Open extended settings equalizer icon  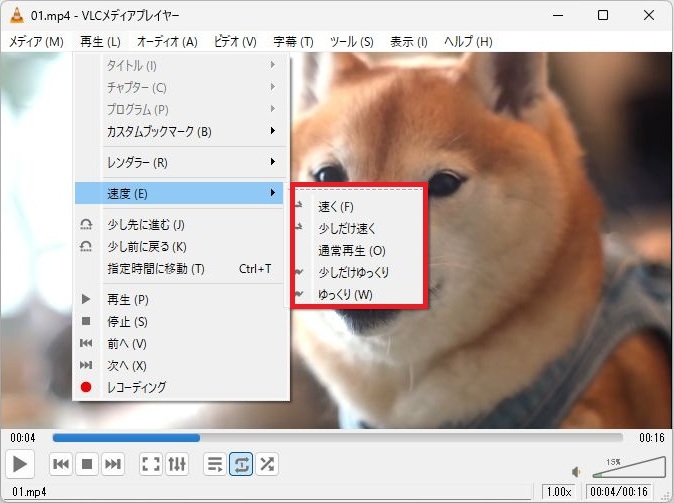177,464
